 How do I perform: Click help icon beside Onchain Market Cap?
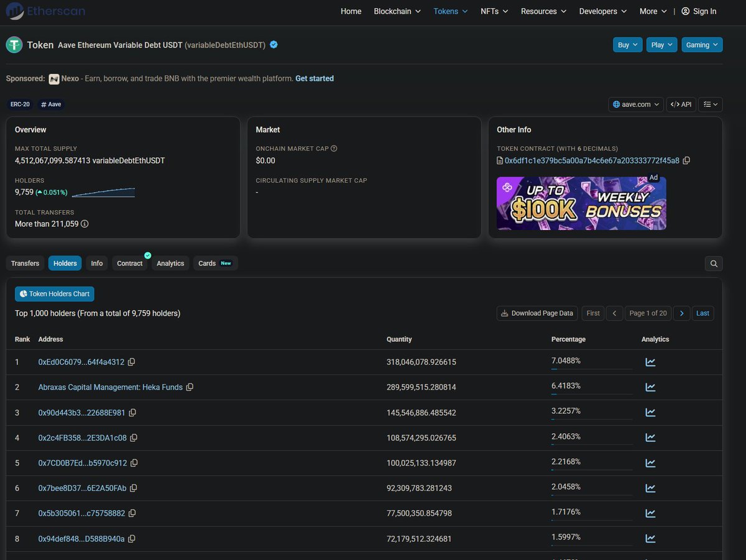(334, 149)
